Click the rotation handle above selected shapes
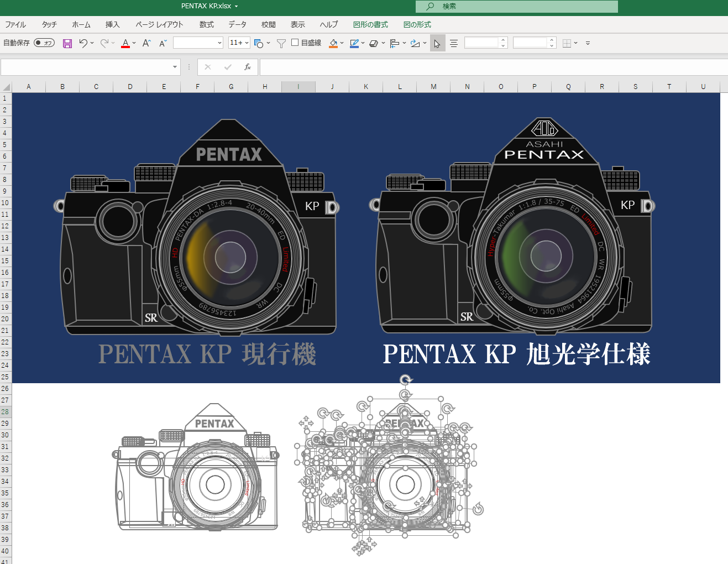The height and width of the screenshot is (564, 728). tap(406, 380)
